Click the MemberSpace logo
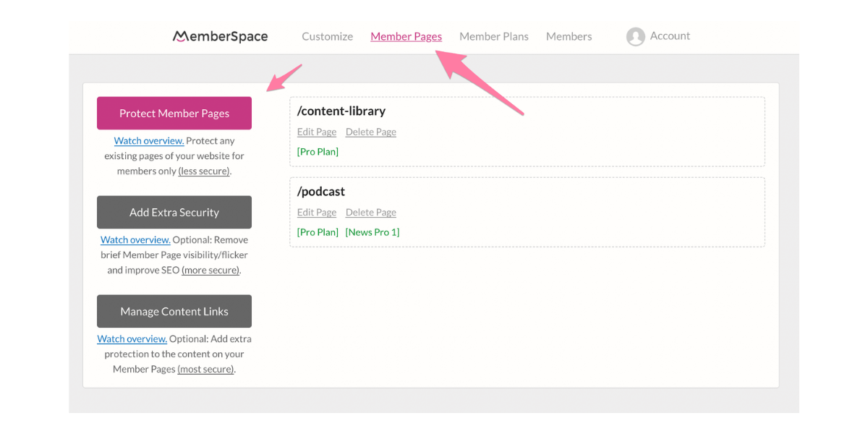Image resolution: width=868 pixels, height=434 pixels. click(221, 36)
